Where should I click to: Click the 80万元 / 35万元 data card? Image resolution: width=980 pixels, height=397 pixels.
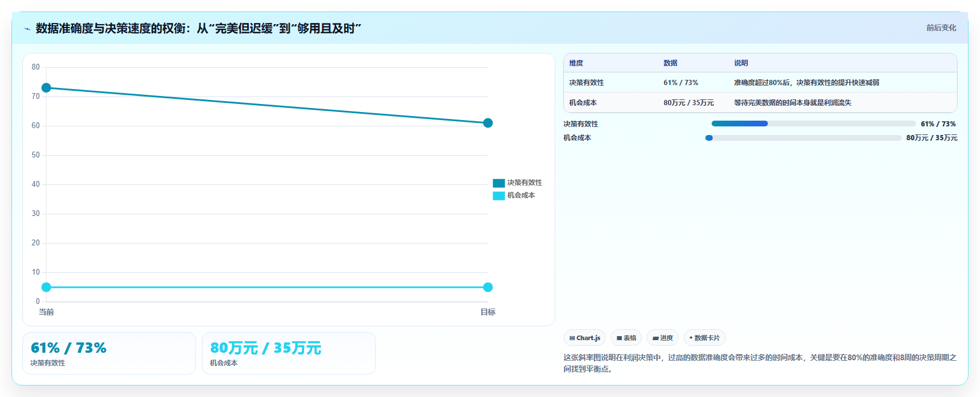tap(289, 353)
